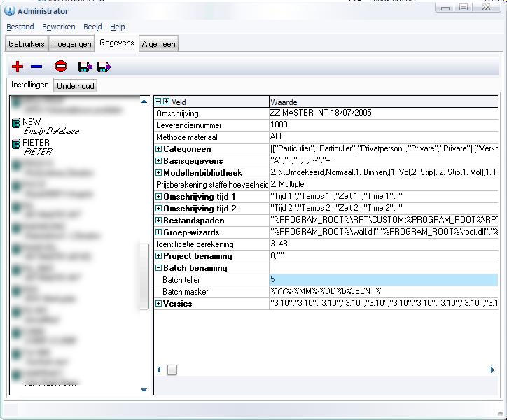Click the grid left scroll arrow
The image size is (507, 420).
[159, 370]
